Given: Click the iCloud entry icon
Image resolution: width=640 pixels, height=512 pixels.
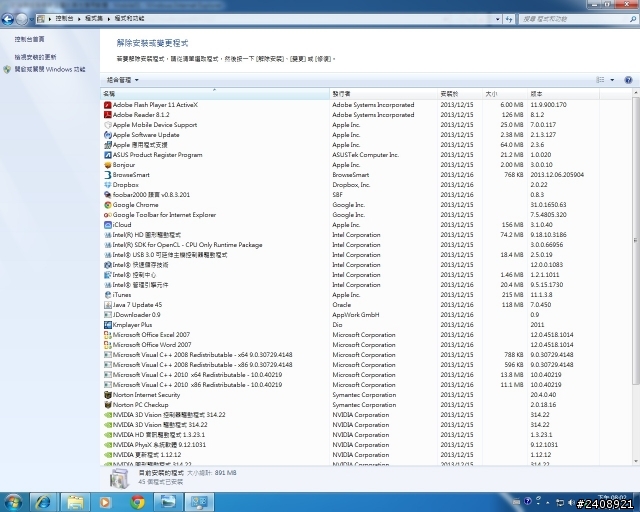Looking at the screenshot, I should [108, 225].
